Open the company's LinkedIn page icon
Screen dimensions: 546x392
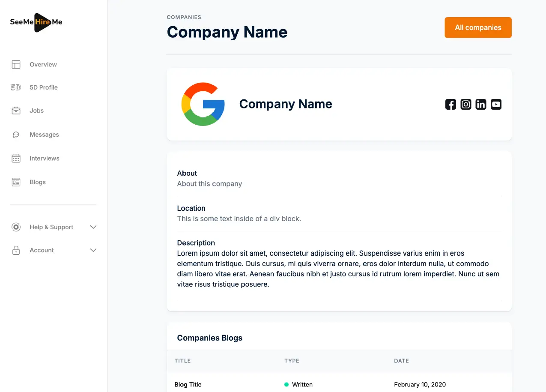click(480, 104)
